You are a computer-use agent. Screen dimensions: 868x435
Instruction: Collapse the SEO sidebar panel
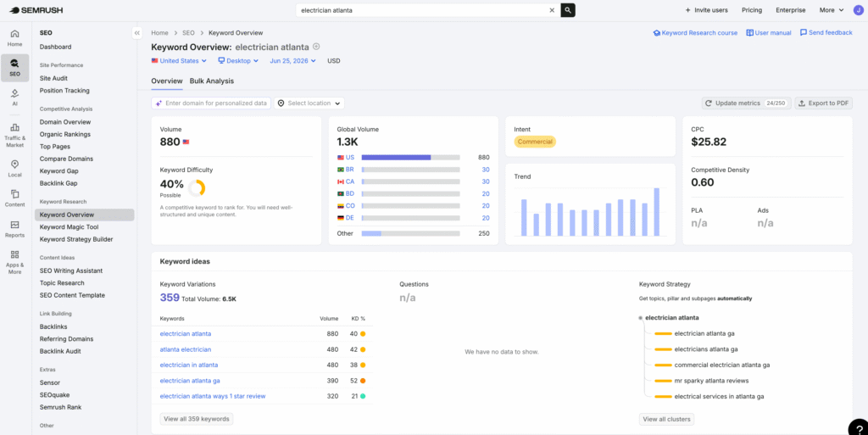(137, 33)
